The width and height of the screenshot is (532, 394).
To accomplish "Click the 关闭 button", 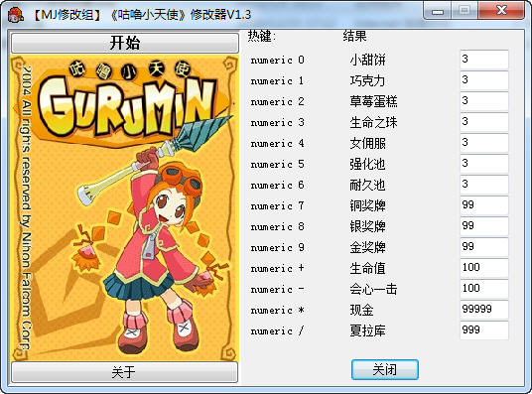I will 385,369.
